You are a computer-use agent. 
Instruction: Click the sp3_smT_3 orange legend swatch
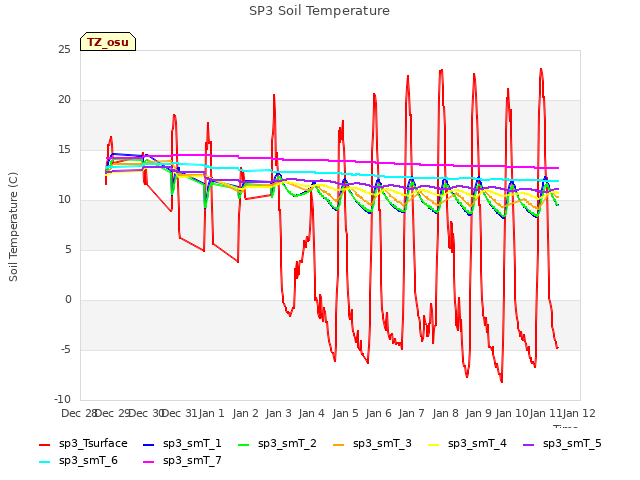tap(339, 444)
